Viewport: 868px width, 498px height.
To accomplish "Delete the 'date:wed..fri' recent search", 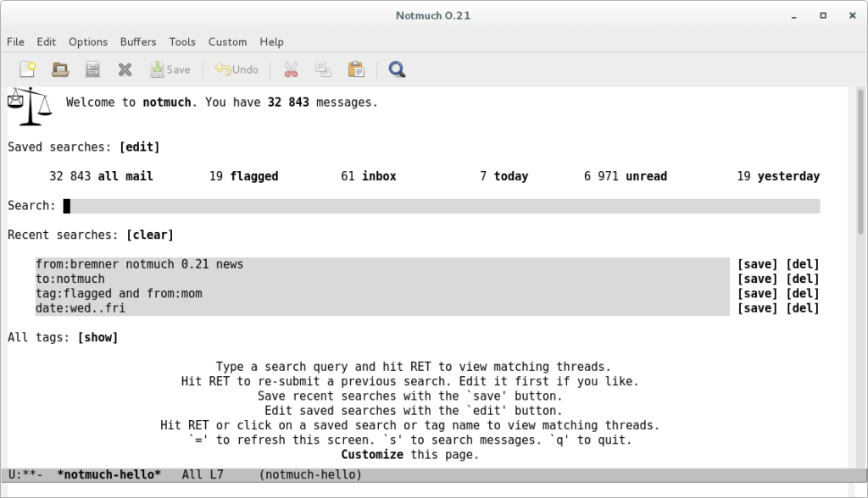I will coord(803,309).
